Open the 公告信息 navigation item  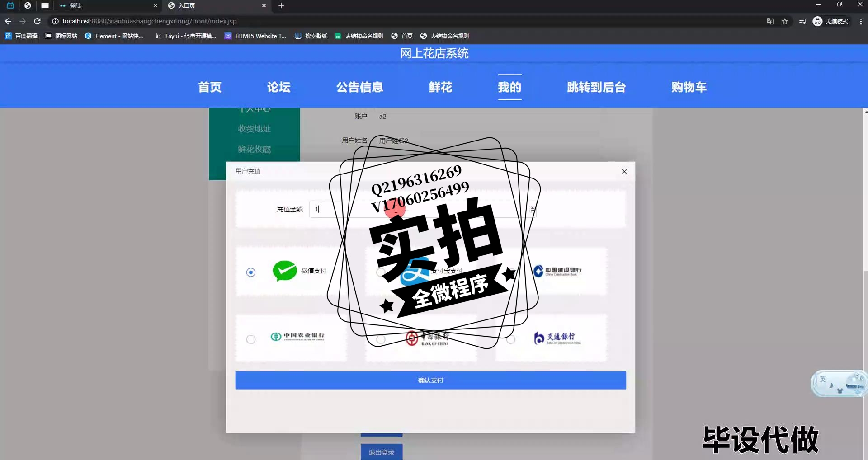click(x=359, y=87)
